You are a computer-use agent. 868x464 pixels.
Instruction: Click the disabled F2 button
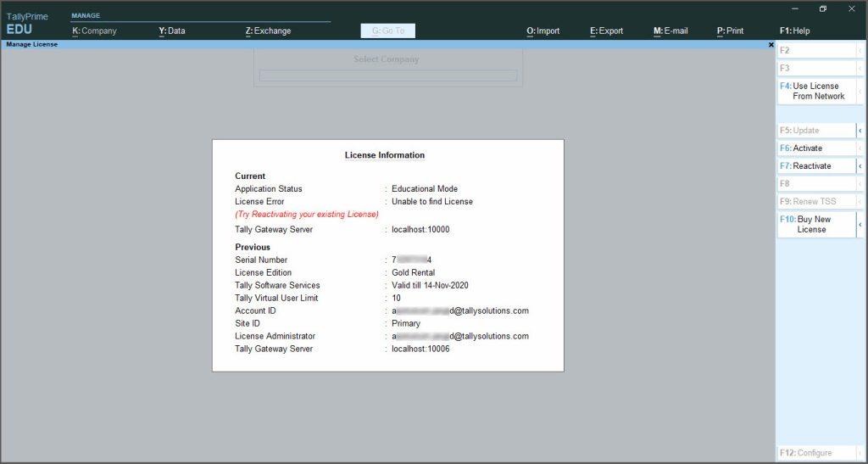[817, 50]
